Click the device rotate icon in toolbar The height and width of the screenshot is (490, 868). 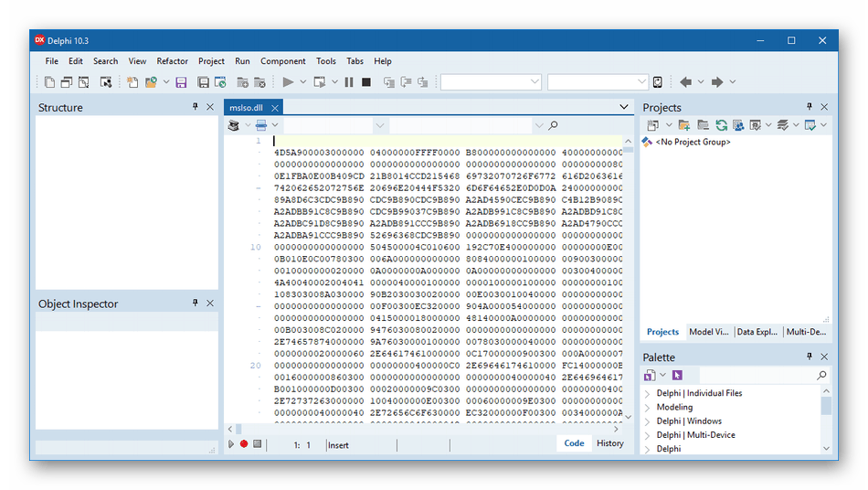pos(658,82)
